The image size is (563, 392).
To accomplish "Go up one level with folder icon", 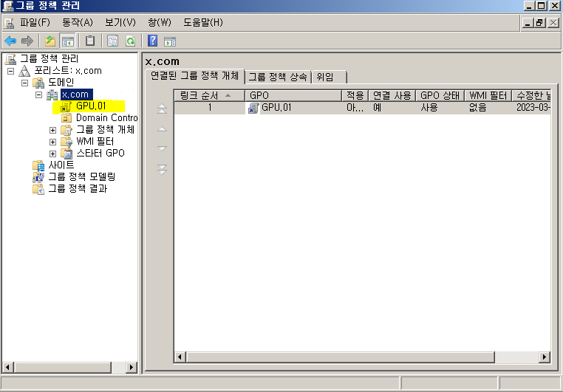I will click(50, 41).
